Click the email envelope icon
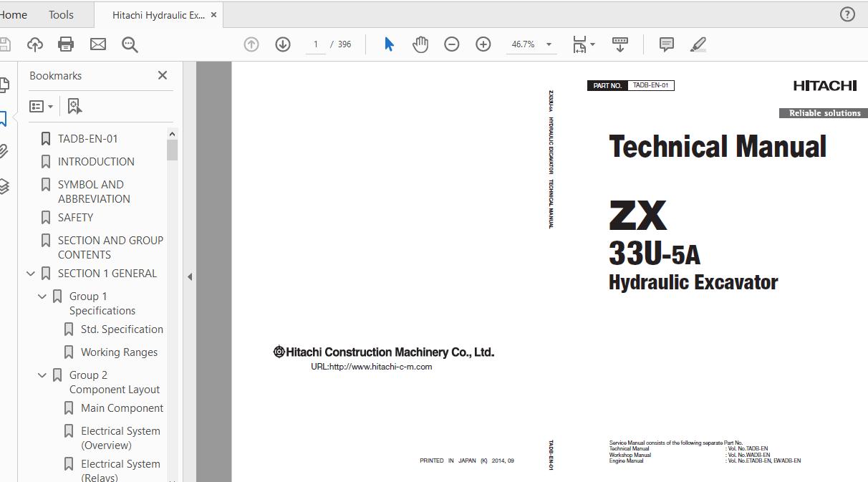 (98, 44)
